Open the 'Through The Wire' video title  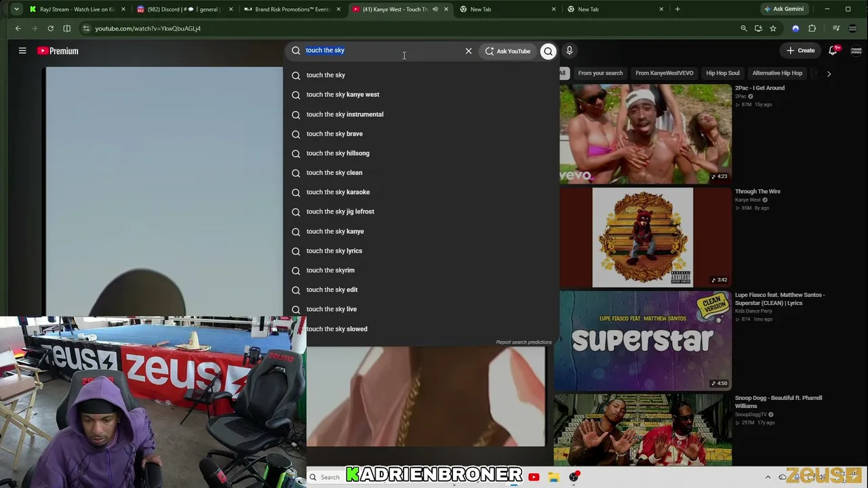(757, 192)
